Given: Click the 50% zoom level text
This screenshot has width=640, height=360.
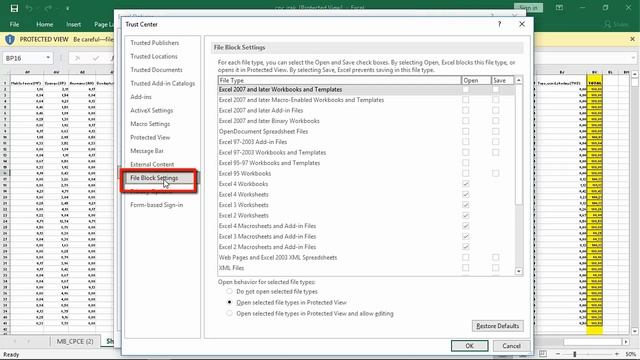Looking at the screenshot, I should pos(631,354).
